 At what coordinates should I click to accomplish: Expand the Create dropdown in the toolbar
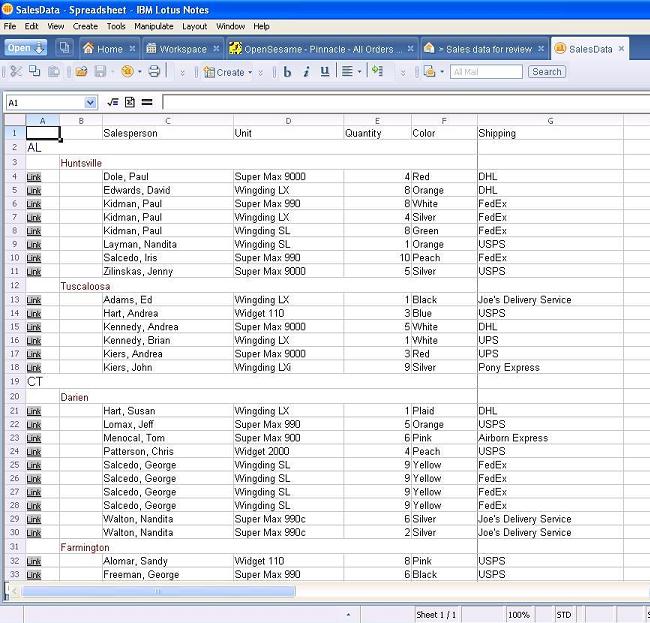point(230,72)
